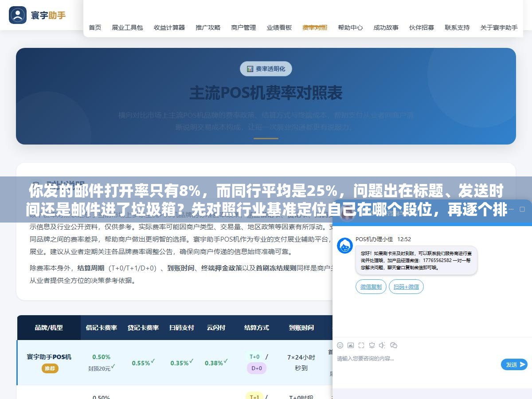Open 推广攻略 nav item
This screenshot has height=399, width=532.
(208, 27)
